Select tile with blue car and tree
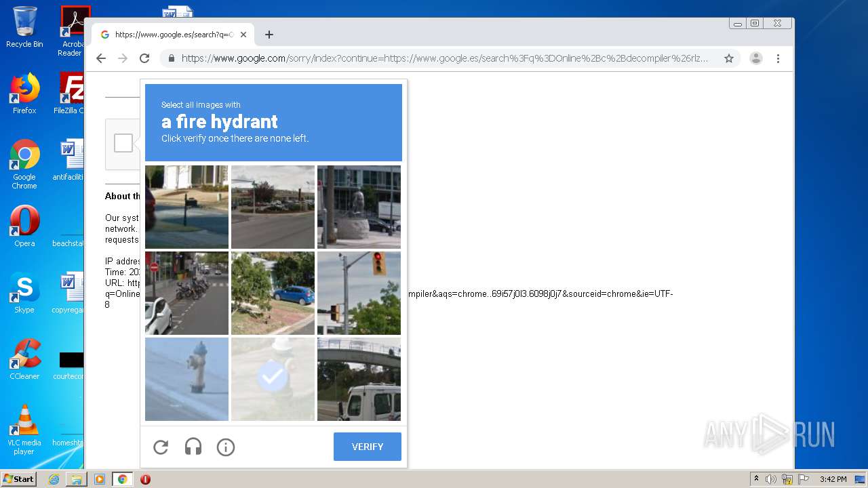 coord(273,293)
